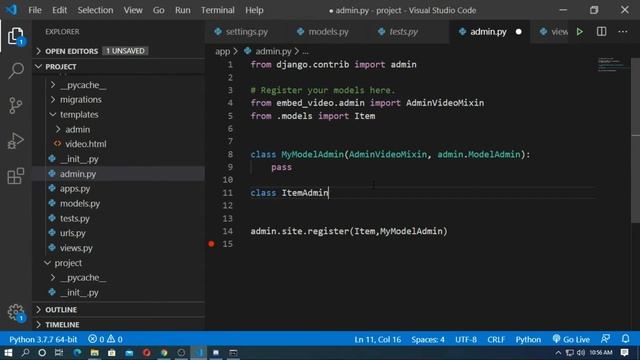
Task: Open the Selection menu
Action: click(x=95, y=10)
